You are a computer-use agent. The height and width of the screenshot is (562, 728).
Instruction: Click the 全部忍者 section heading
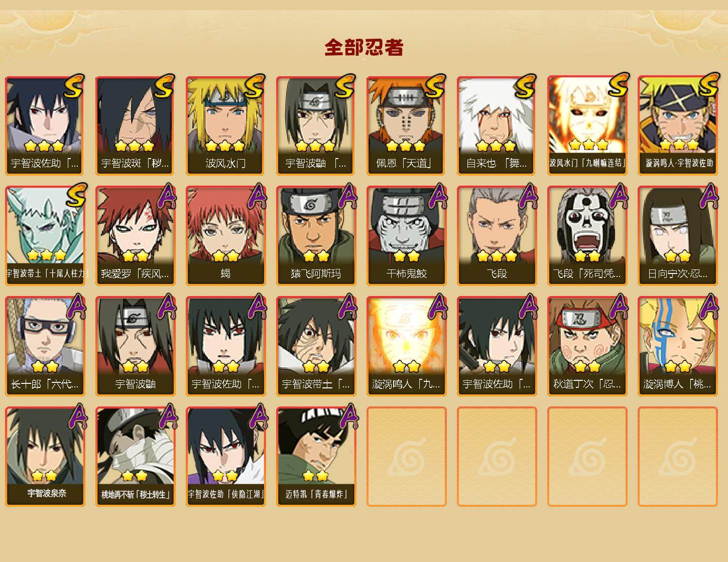pyautogui.click(x=364, y=47)
